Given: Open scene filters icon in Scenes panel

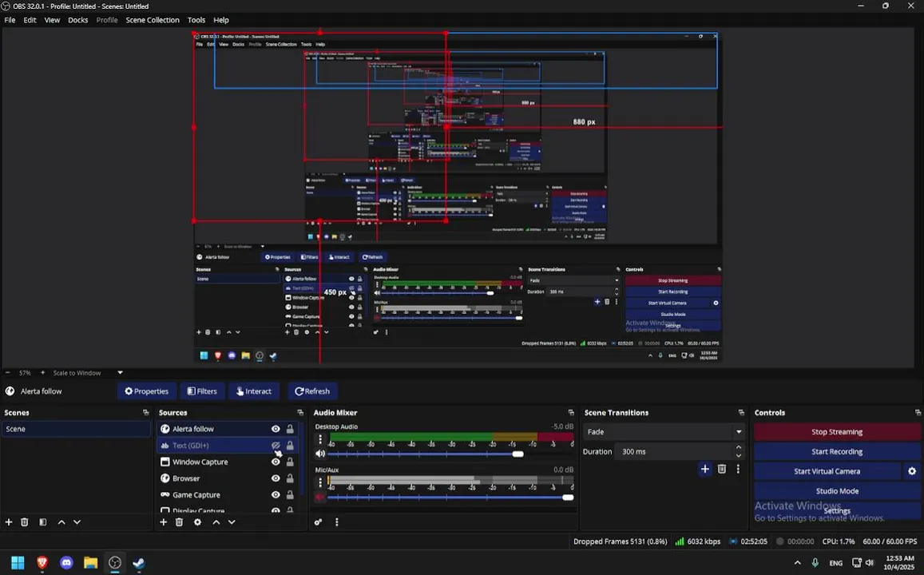Looking at the screenshot, I should click(43, 522).
